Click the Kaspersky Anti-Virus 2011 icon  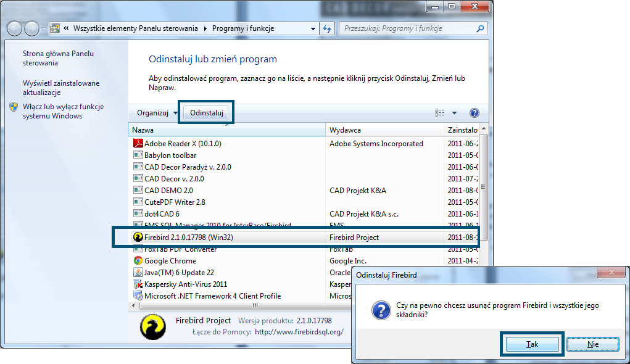138,284
